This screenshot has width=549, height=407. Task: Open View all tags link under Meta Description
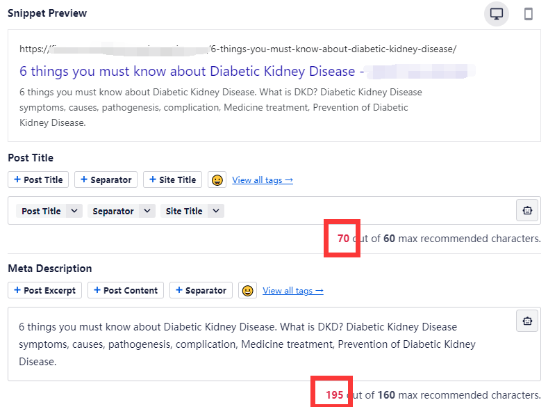pyautogui.click(x=293, y=291)
